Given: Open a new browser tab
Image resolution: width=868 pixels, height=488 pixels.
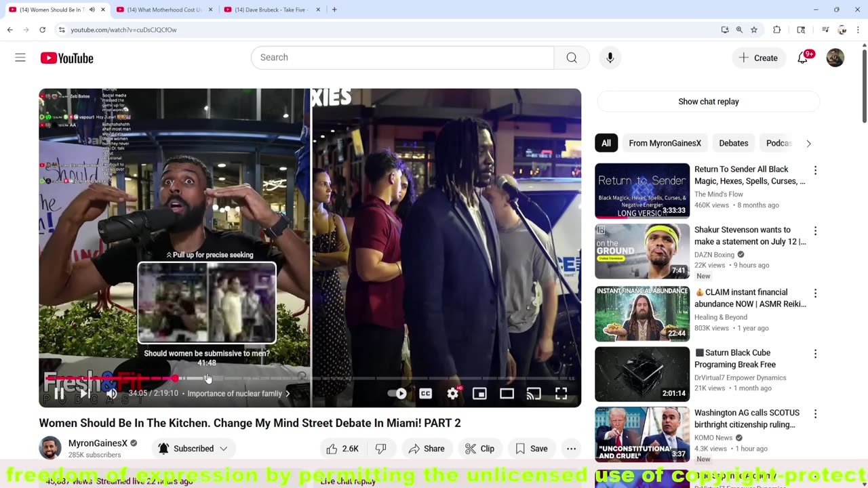Looking at the screenshot, I should point(335,9).
